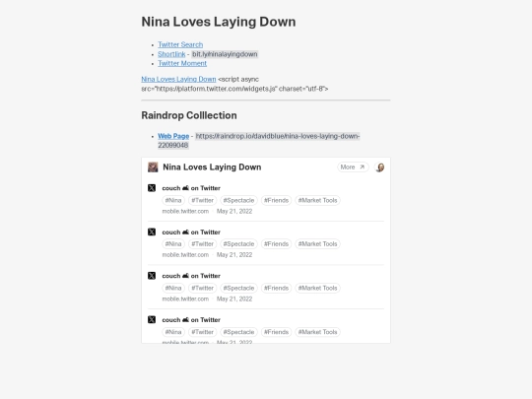Select #Friends tag in first bookmark
This screenshot has height=399, width=532.
click(x=276, y=200)
